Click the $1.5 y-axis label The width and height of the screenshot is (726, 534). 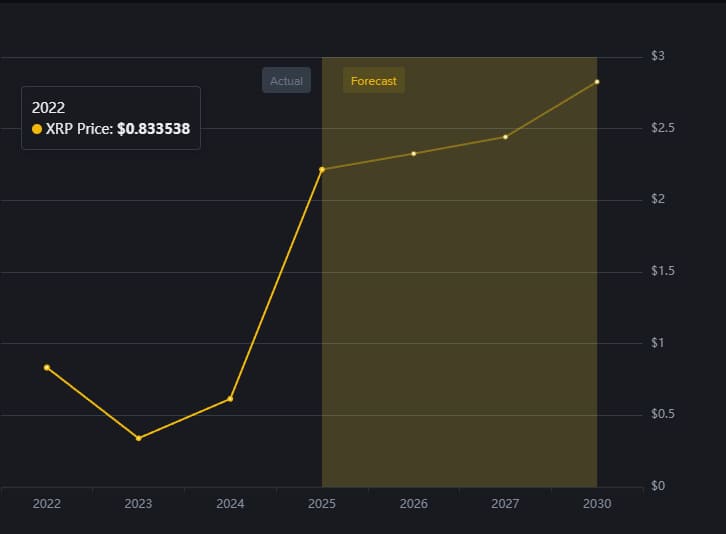(x=661, y=271)
